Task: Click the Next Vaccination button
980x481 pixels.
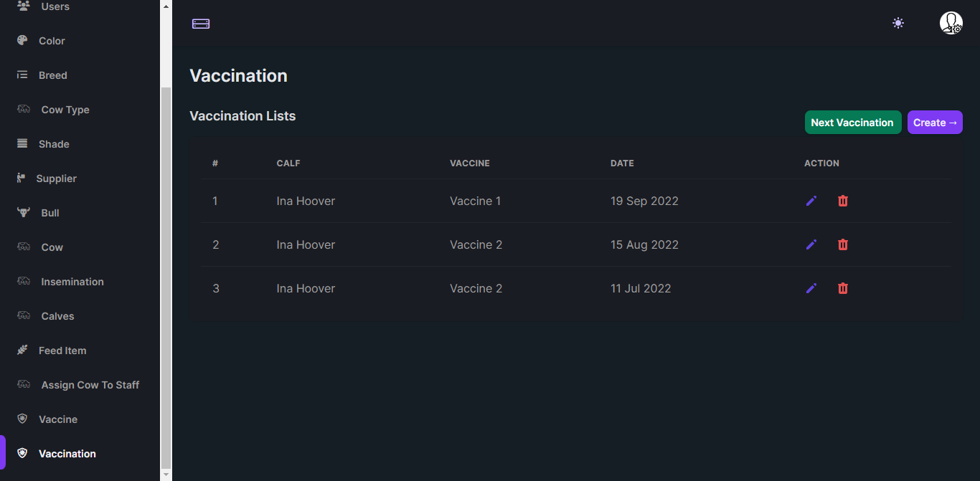Action: click(x=852, y=123)
